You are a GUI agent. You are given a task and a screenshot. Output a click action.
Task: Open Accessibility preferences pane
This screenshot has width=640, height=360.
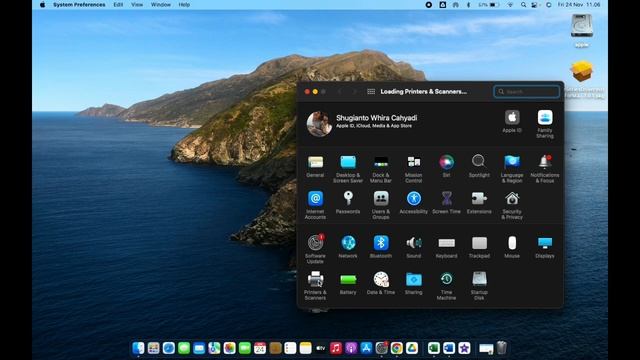tap(413, 199)
